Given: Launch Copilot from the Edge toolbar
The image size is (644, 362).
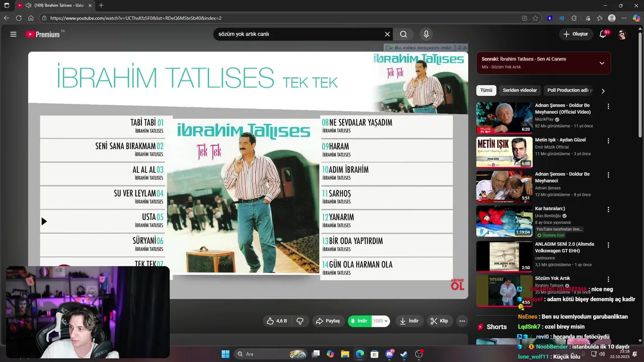Looking at the screenshot, I should (636, 18).
